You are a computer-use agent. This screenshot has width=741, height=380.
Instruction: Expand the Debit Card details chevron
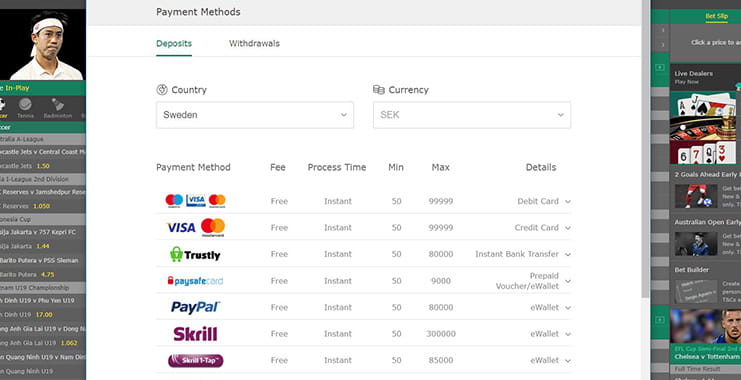(568, 201)
